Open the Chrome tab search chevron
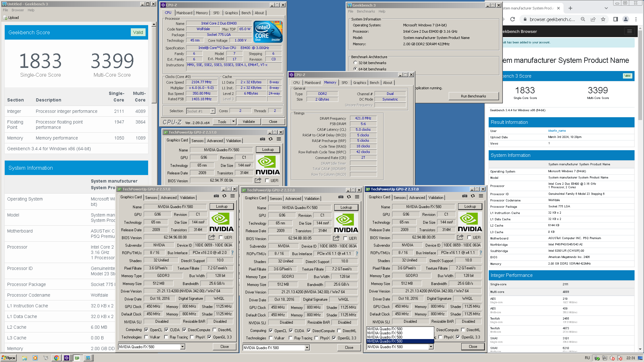 click(x=606, y=8)
